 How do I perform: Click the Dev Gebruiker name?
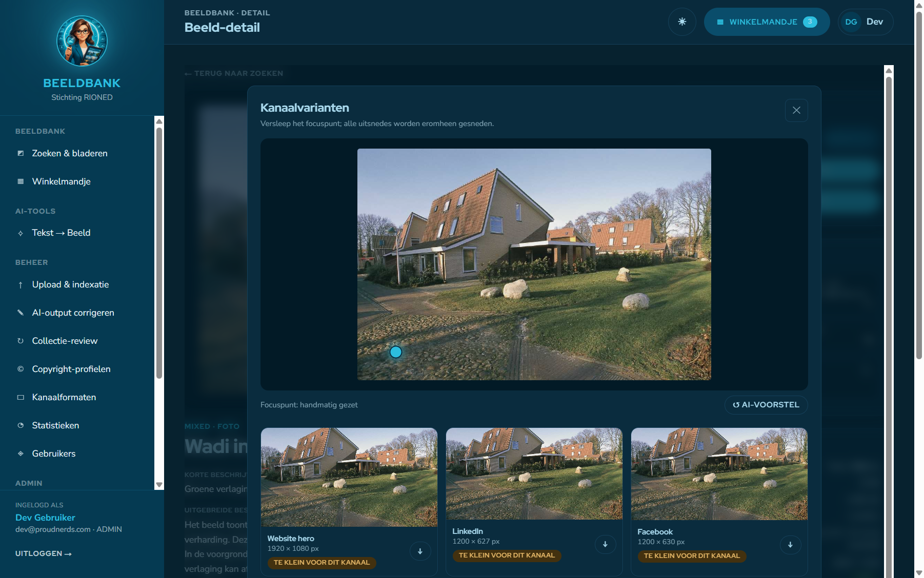45,518
